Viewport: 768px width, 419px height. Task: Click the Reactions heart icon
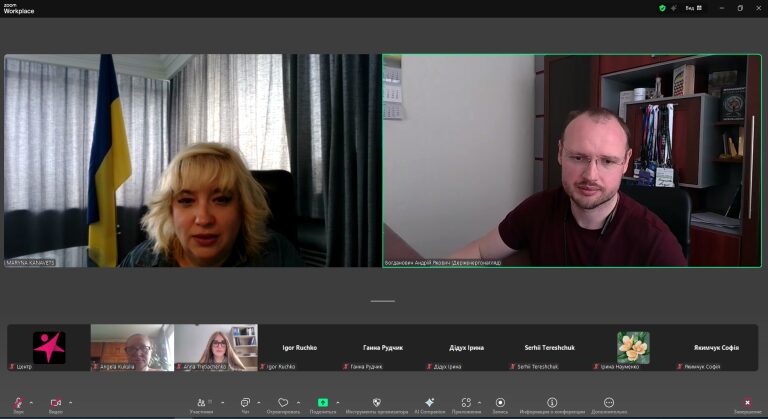283,402
